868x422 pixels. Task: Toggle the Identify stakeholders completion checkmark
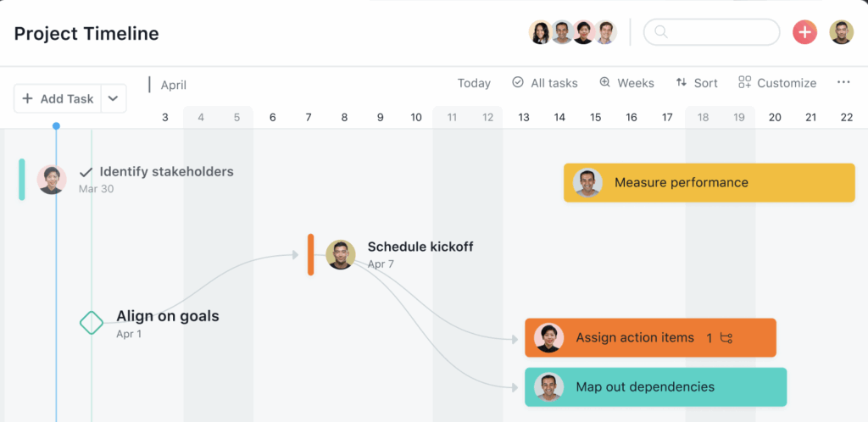point(86,172)
